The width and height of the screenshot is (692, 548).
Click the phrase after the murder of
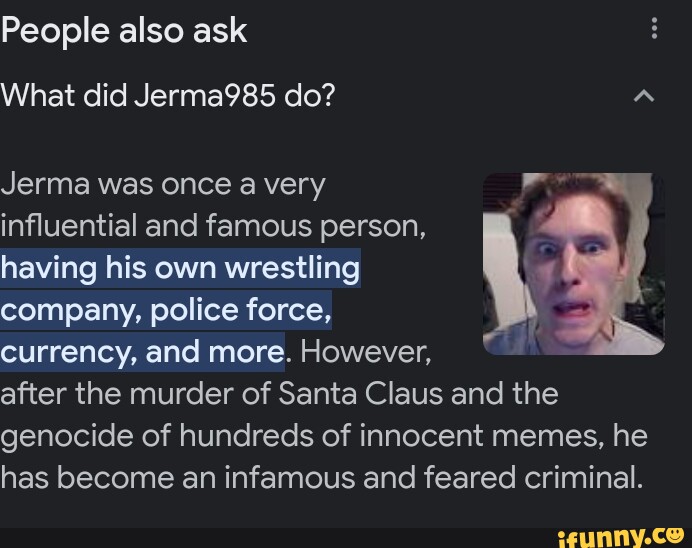coord(135,393)
